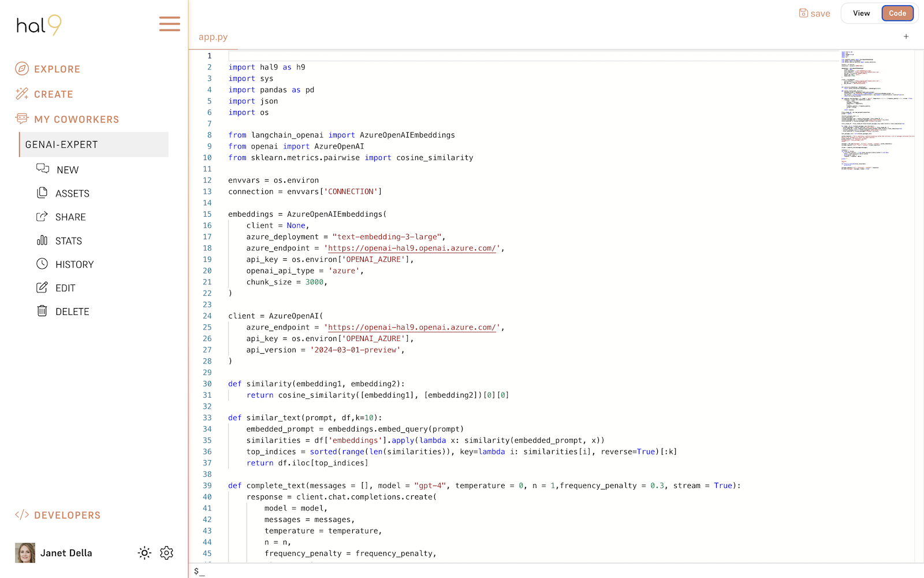Switch to View mode
The height and width of the screenshot is (578, 924).
pos(861,13)
